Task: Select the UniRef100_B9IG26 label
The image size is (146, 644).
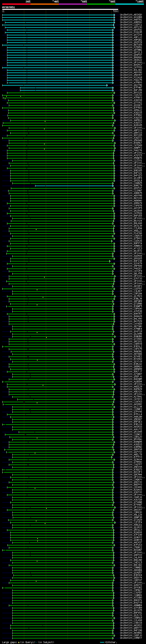Action: 131,93
